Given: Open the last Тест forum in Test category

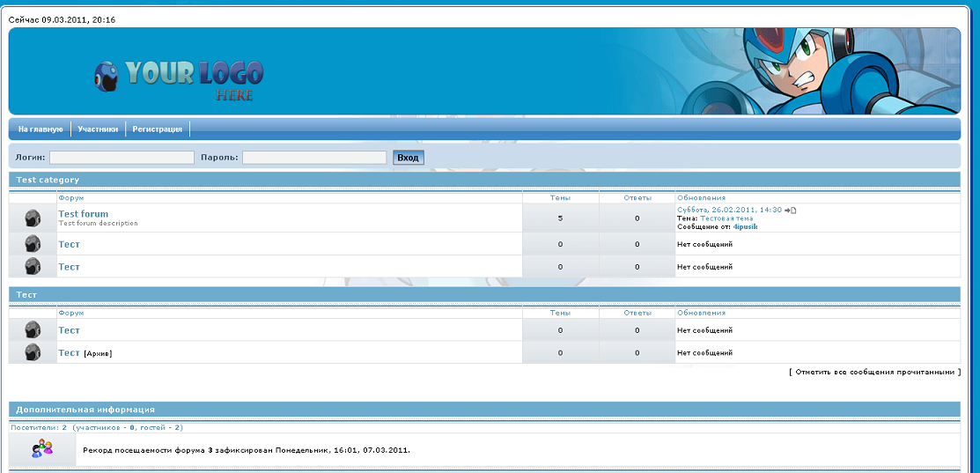Looking at the screenshot, I should [69, 267].
